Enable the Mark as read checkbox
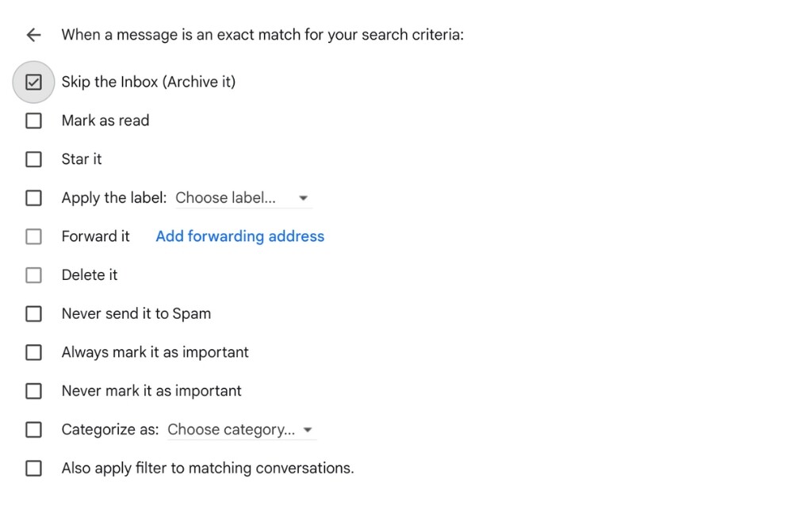The width and height of the screenshot is (812, 510). (x=33, y=121)
